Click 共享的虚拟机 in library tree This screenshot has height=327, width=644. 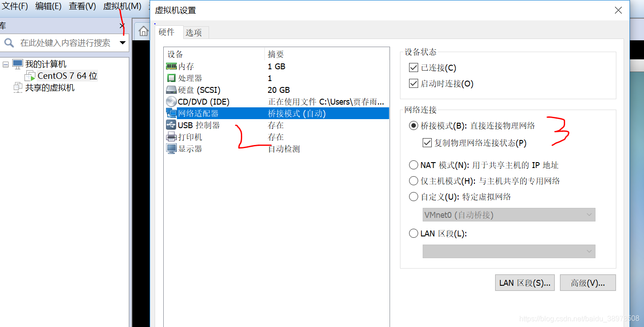50,88
